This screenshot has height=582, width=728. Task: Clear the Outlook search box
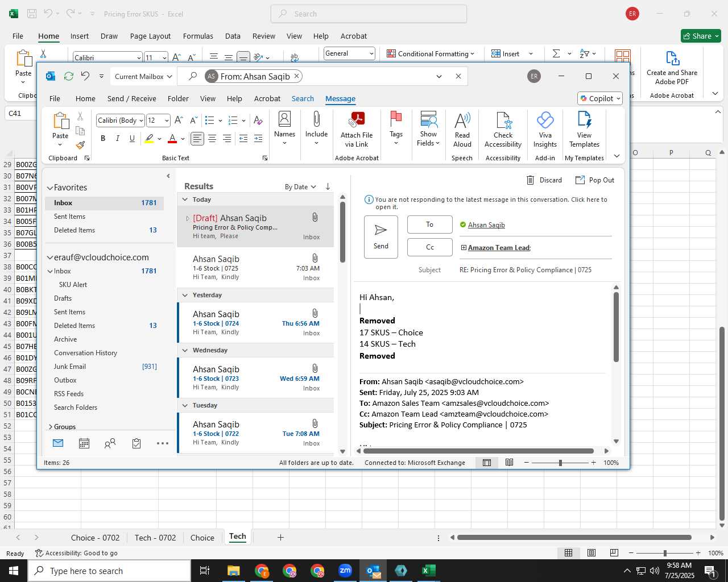(x=458, y=76)
